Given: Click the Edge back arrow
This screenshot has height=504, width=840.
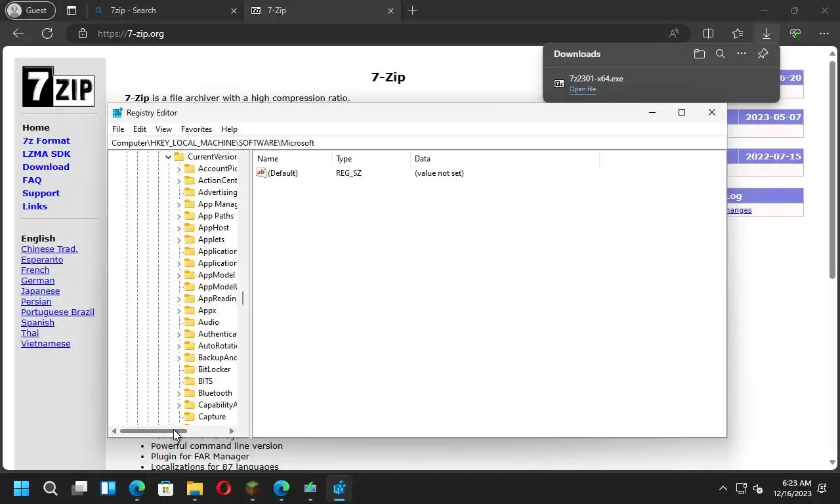Looking at the screenshot, I should [x=18, y=33].
